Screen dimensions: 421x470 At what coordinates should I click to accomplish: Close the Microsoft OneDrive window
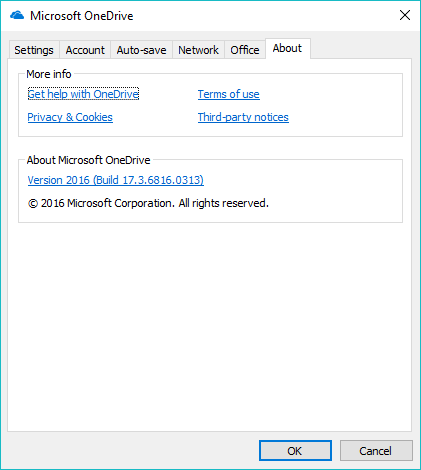point(405,15)
